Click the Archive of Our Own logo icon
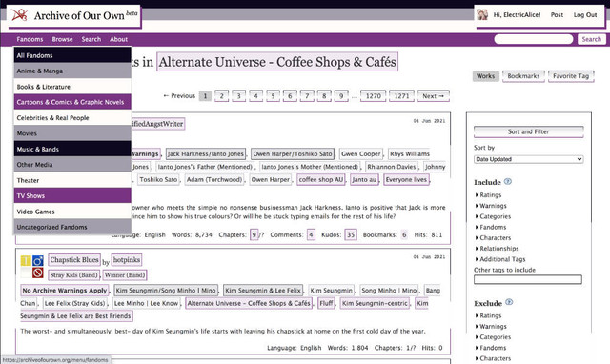 click(x=19, y=15)
